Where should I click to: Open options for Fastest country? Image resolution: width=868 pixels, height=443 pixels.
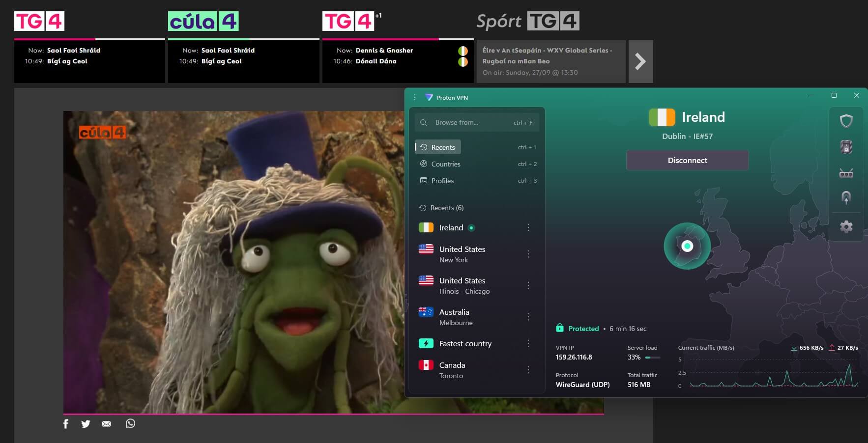coord(528,343)
